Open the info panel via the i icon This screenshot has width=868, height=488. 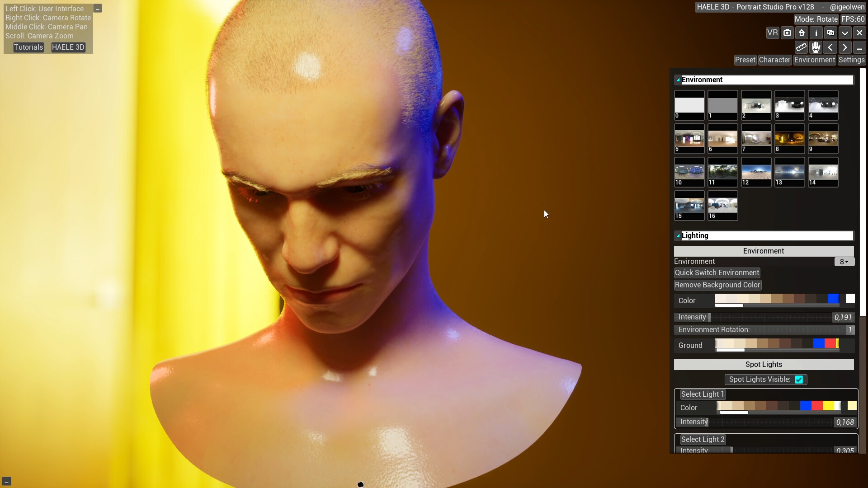click(x=816, y=33)
